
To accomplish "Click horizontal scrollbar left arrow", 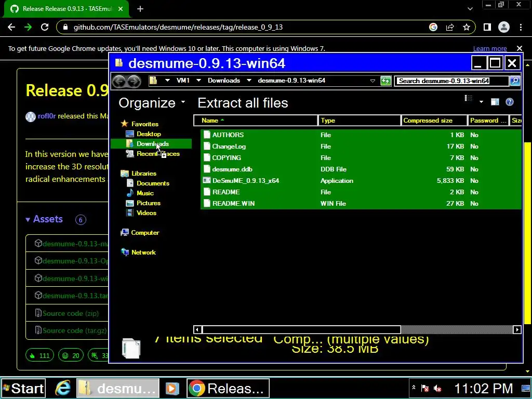I will click(197, 329).
